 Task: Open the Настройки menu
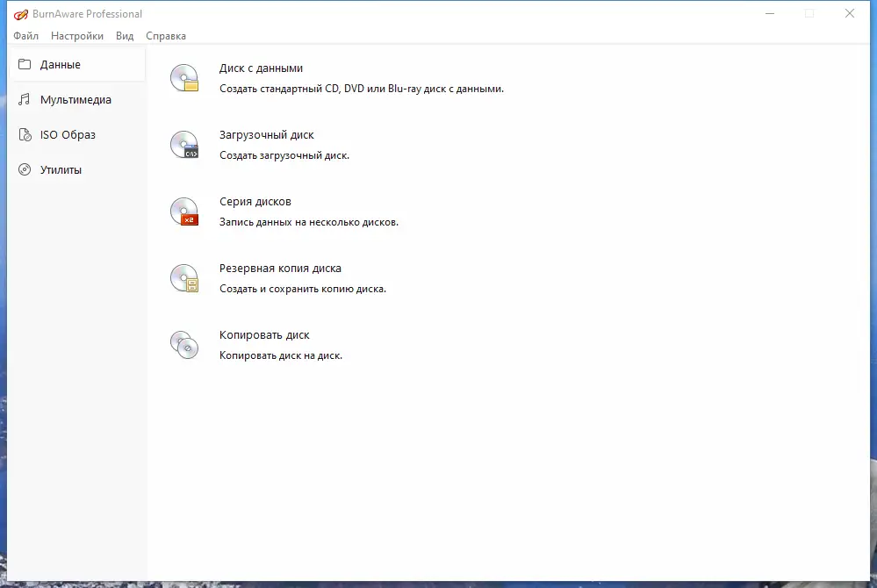[x=76, y=36]
